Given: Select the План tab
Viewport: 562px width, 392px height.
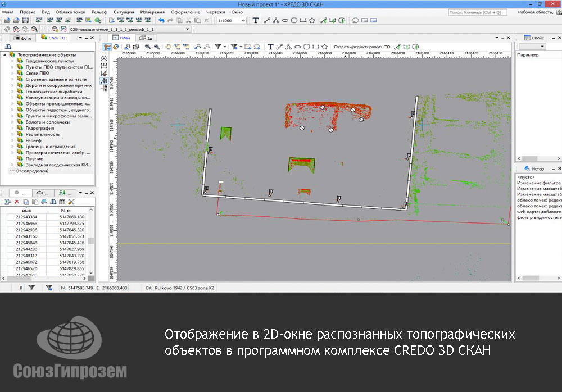Looking at the screenshot, I should (x=121, y=38).
